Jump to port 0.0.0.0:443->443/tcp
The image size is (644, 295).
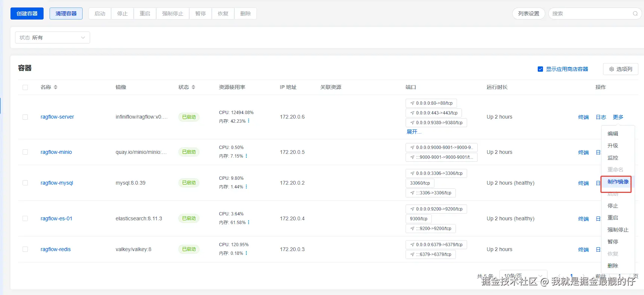point(434,113)
